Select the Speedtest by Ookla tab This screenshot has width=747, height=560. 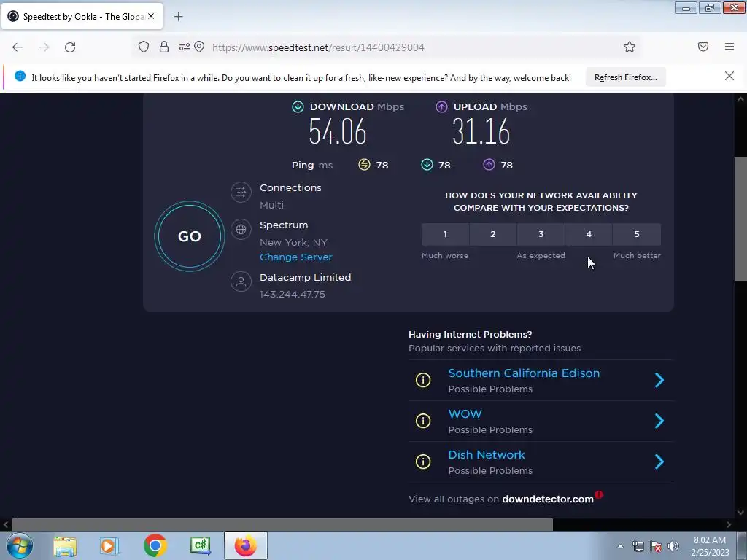point(82,16)
